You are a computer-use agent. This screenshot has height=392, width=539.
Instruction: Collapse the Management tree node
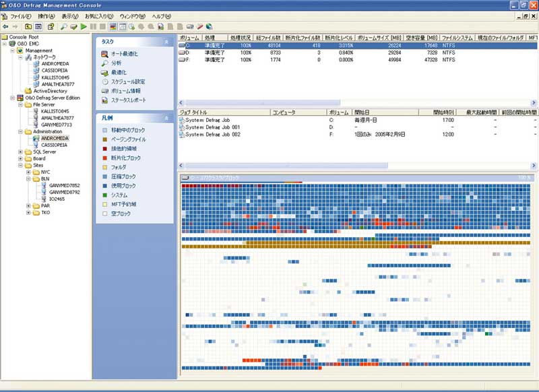(12, 51)
